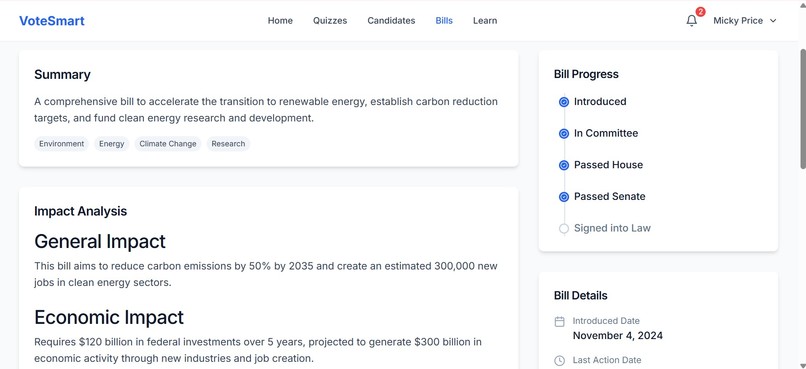Open the Micky Price user menu

coord(744,21)
